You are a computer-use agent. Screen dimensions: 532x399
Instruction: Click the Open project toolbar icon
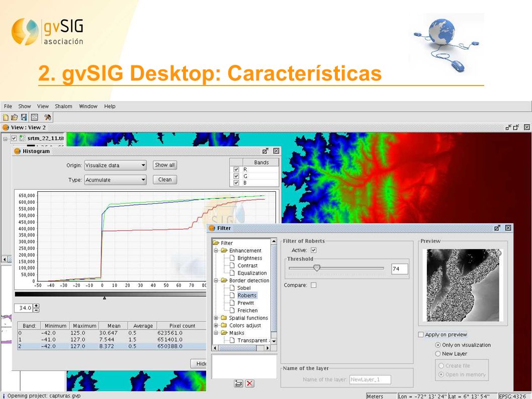pyautogui.click(x=14, y=118)
